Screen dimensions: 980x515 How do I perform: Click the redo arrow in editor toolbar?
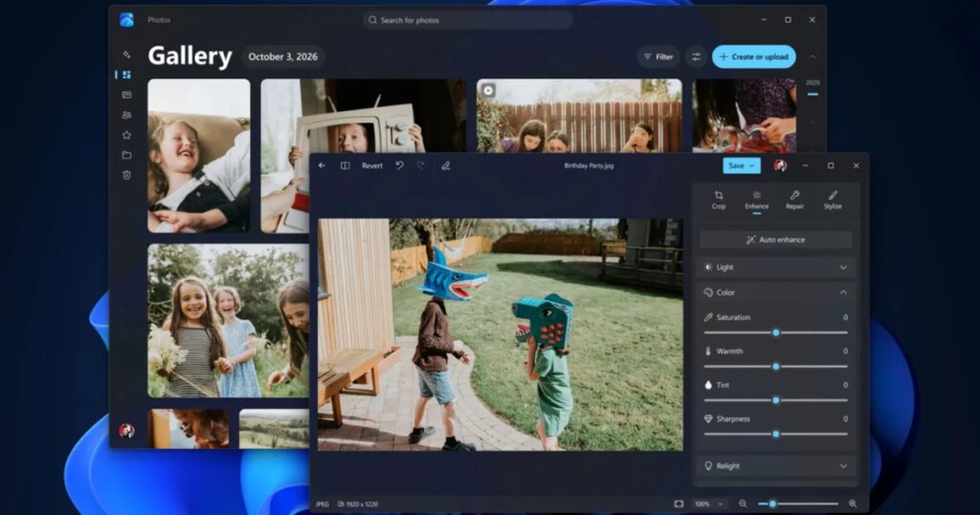(x=421, y=166)
